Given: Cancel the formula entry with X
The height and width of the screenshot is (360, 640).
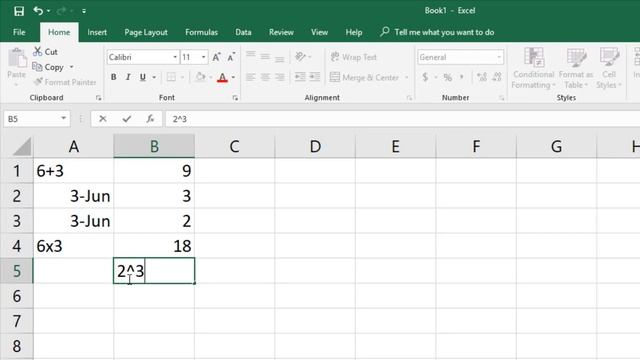Looking at the screenshot, I should point(103,119).
